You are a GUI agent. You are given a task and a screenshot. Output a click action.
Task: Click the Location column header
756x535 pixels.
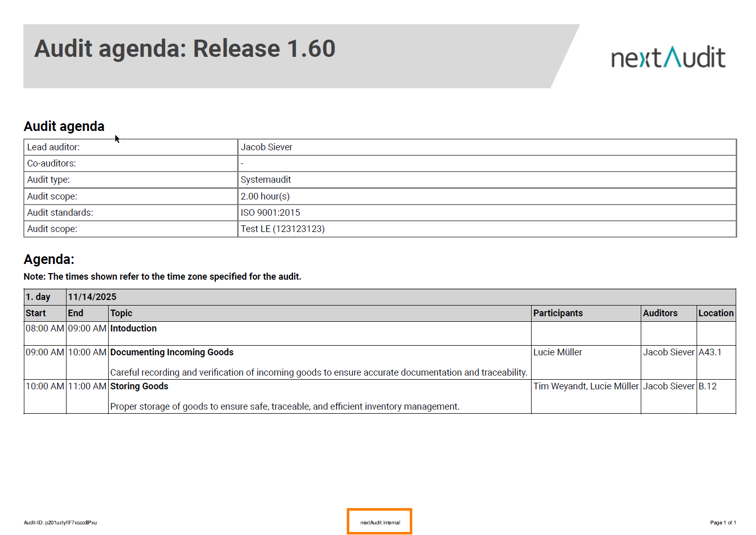point(715,313)
